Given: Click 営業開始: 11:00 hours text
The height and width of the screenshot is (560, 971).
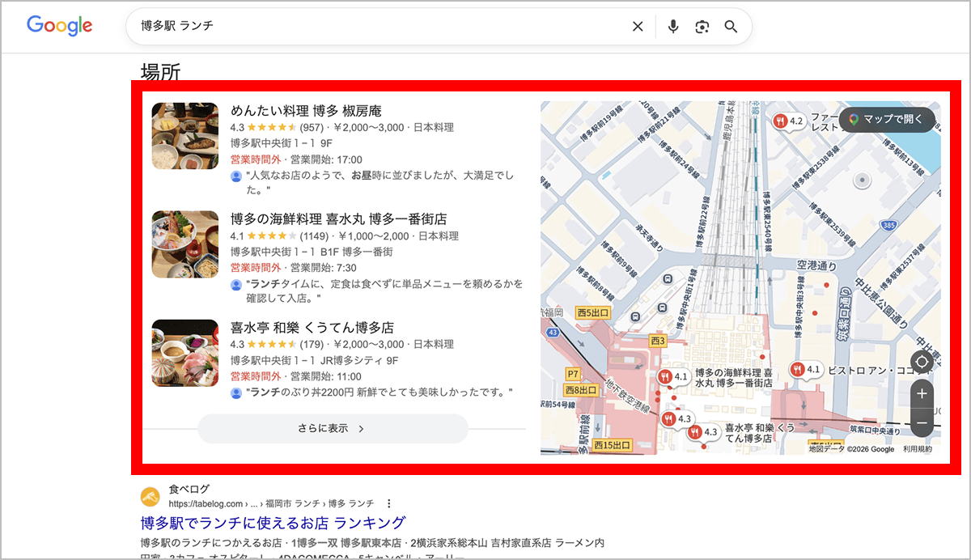Looking at the screenshot, I should click(326, 377).
